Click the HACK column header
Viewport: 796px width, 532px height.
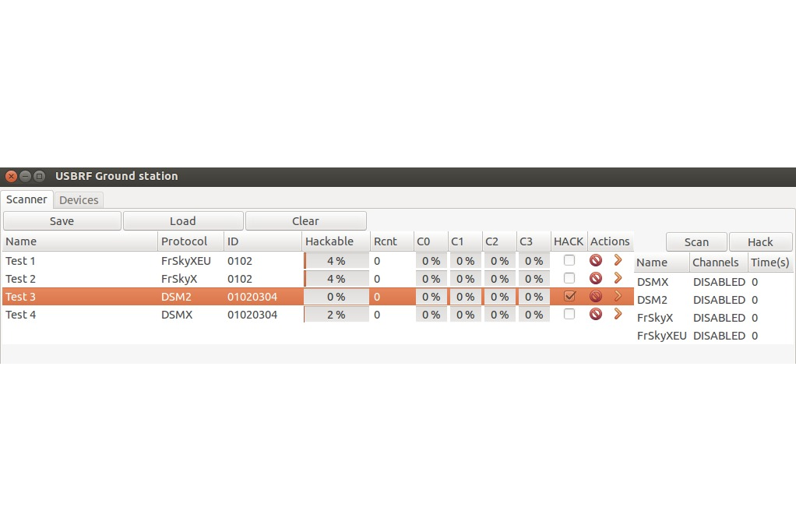point(569,241)
